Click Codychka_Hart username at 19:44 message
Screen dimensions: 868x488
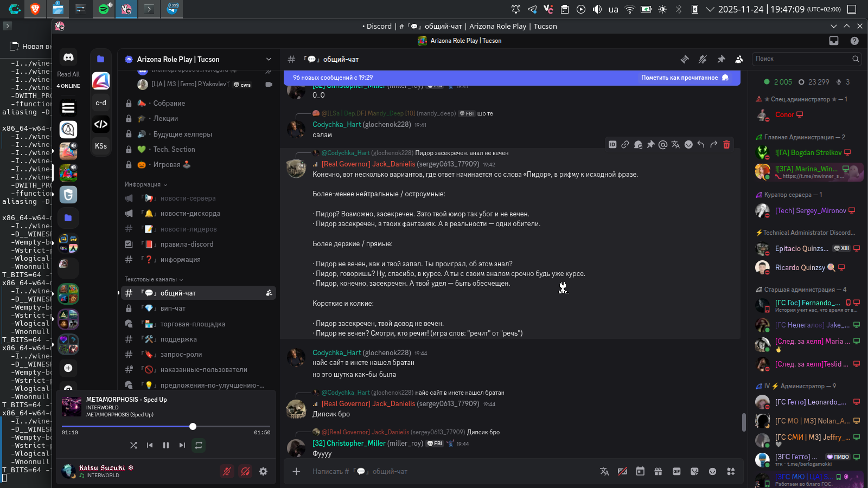(336, 352)
